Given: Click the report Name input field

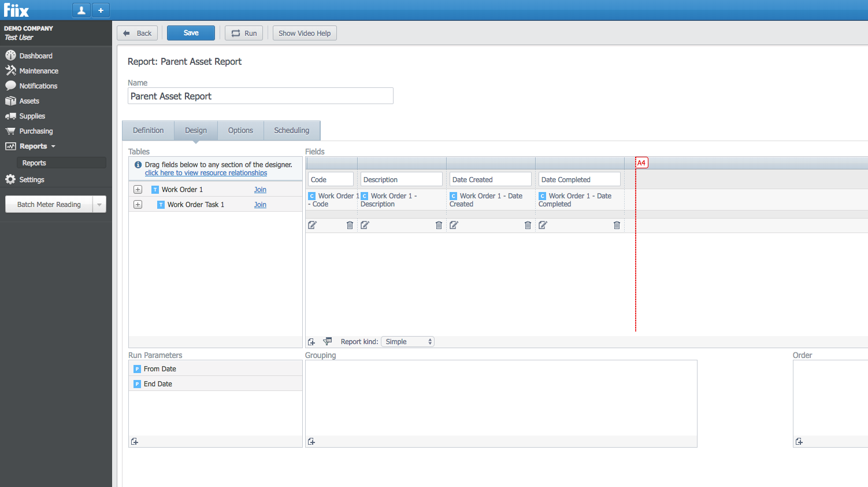Looking at the screenshot, I should pyautogui.click(x=261, y=96).
